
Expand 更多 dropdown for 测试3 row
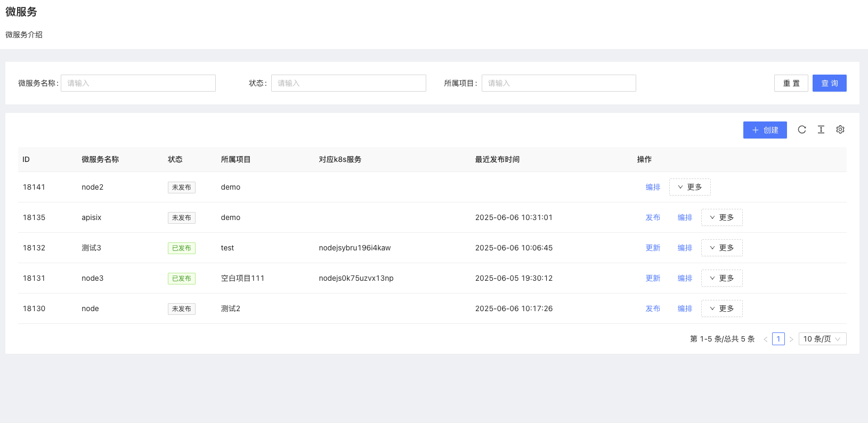pos(722,248)
